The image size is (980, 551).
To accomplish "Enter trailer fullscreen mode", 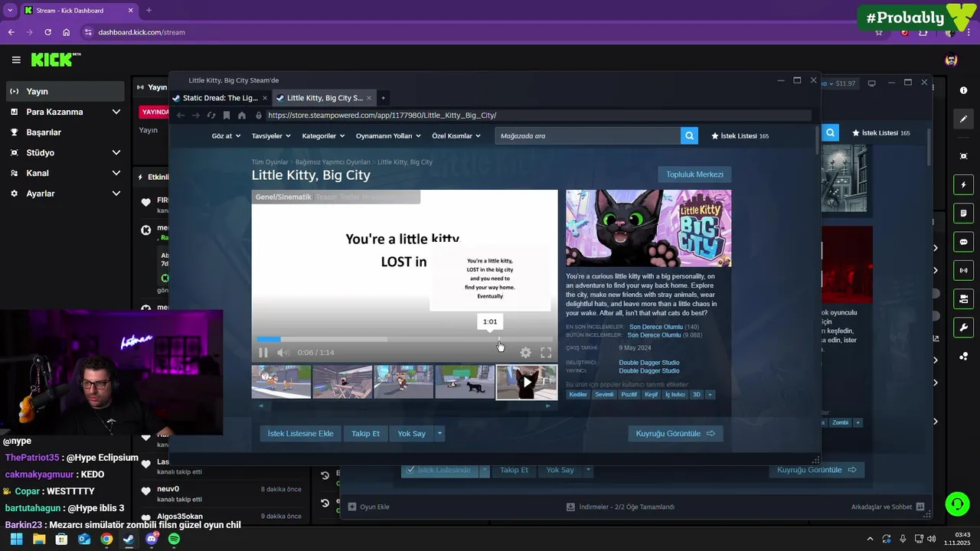I will click(546, 353).
